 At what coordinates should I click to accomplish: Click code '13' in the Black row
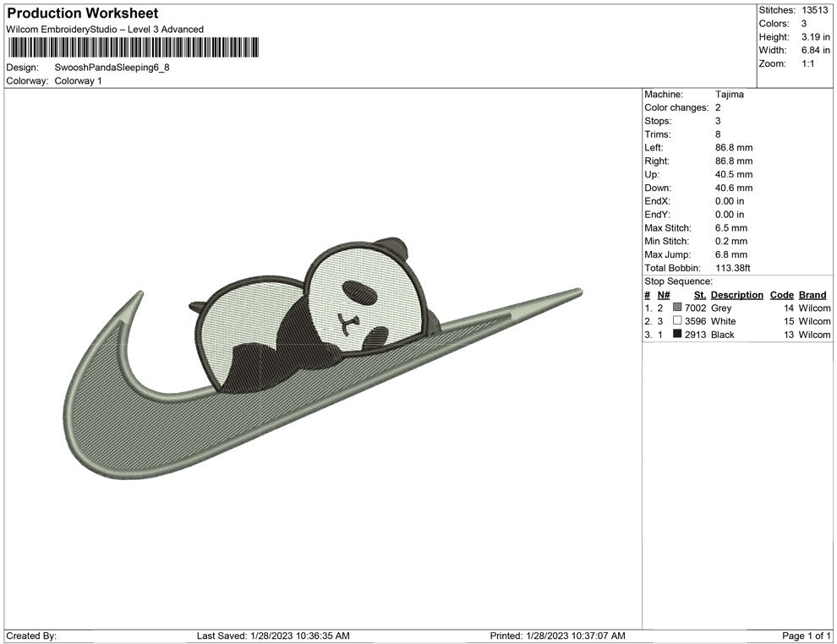[789, 335]
